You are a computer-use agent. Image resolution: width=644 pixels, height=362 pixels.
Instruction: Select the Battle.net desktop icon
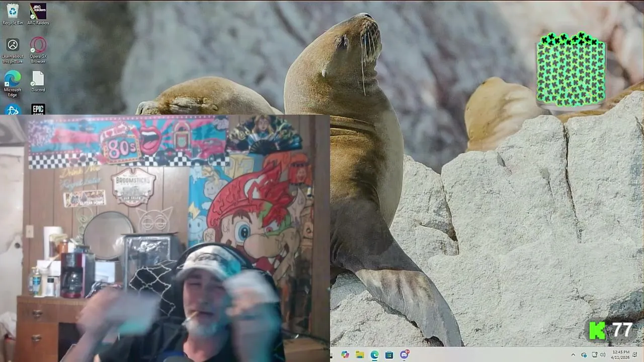pos(13,110)
